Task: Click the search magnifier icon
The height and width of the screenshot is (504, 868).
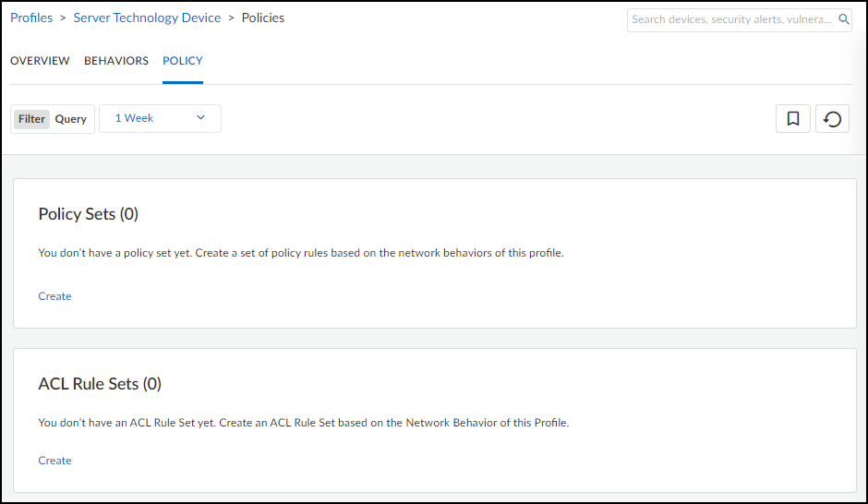Action: pos(843,19)
